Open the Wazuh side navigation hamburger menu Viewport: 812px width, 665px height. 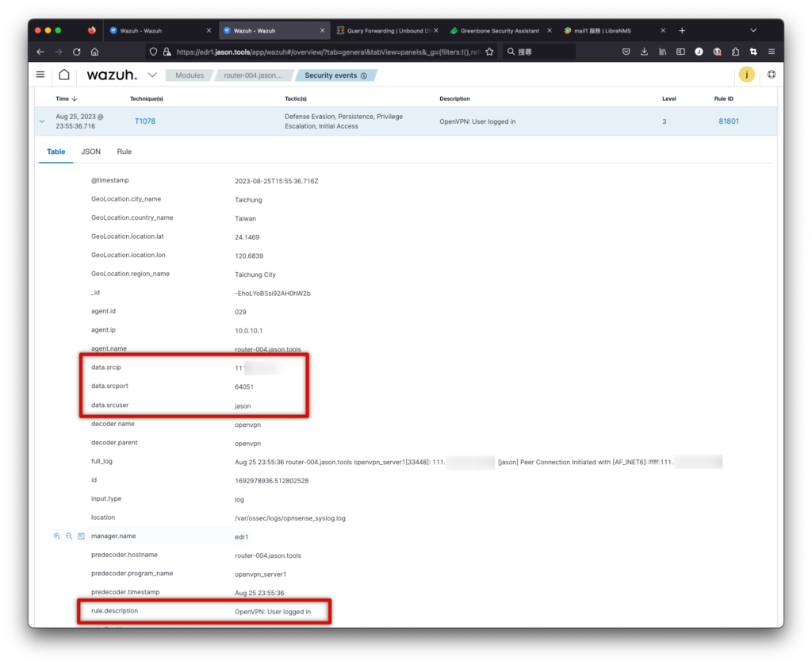click(x=40, y=75)
